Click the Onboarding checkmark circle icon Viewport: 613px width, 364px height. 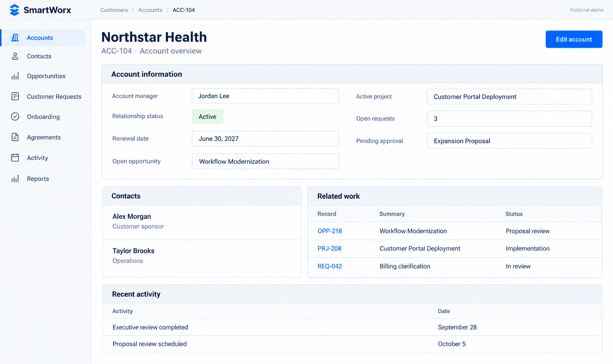point(15,117)
